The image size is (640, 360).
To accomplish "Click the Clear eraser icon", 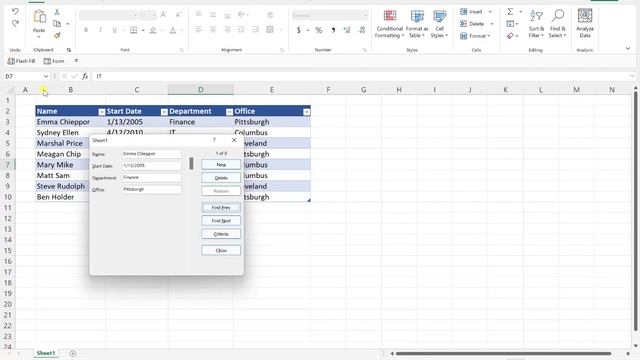I will coord(510,36).
